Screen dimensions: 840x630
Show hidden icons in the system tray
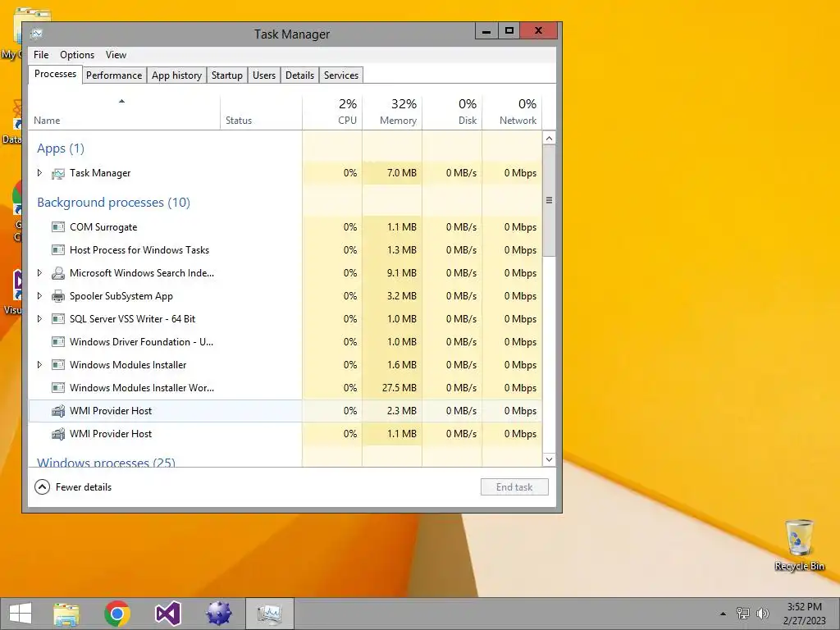click(x=724, y=614)
